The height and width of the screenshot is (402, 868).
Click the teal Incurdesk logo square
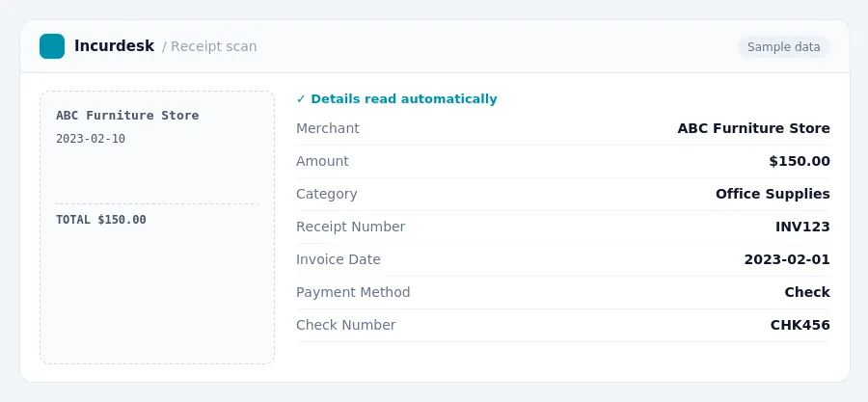coord(52,46)
